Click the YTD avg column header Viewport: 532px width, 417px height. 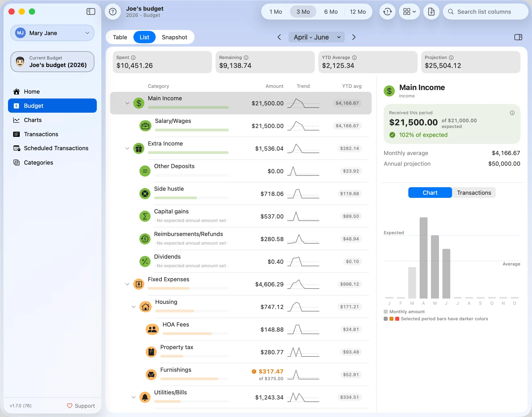(x=352, y=86)
